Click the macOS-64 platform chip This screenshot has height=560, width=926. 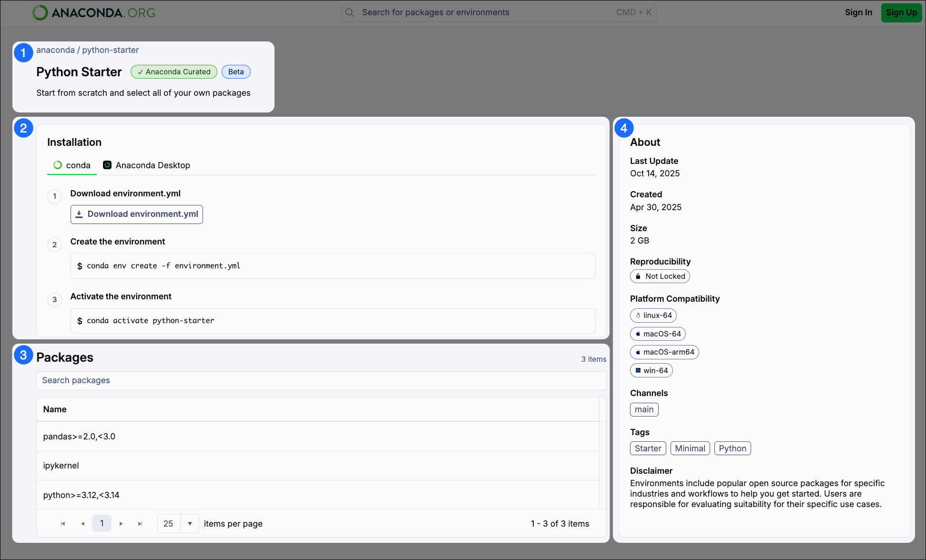pyautogui.click(x=658, y=334)
